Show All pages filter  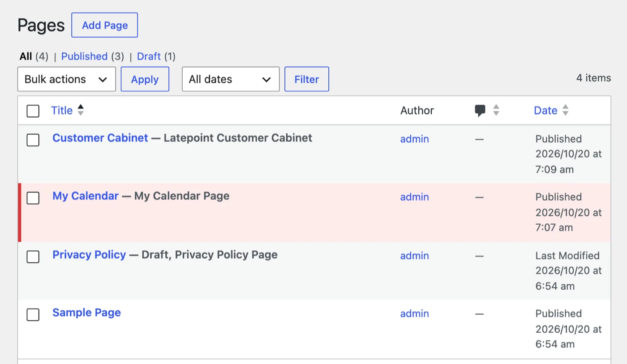(26, 56)
